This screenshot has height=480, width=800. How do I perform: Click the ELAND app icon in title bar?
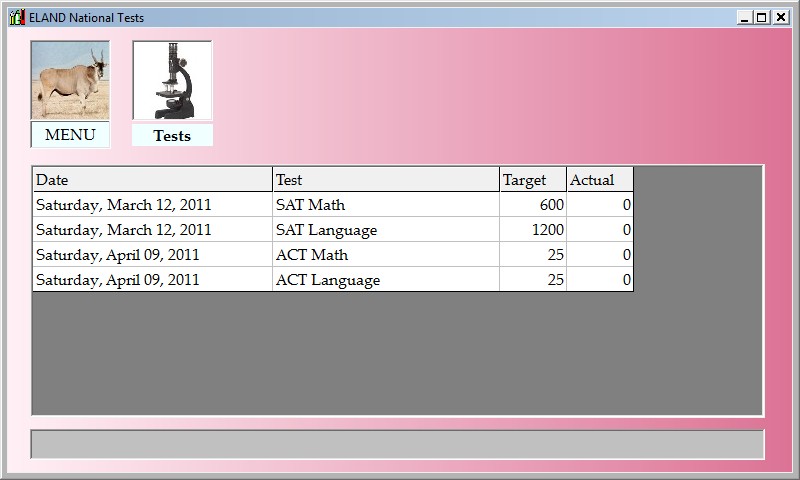pyautogui.click(x=16, y=17)
